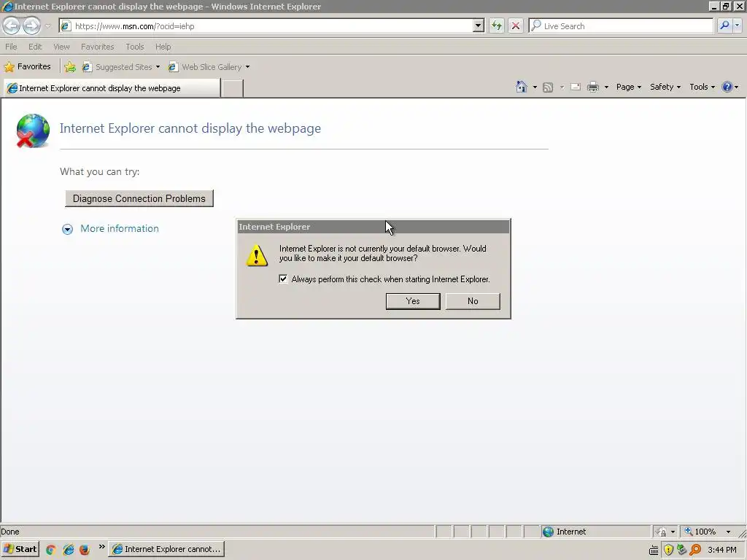Click the RSS Feeds icon
The width and height of the screenshot is (747, 560).
click(x=548, y=87)
